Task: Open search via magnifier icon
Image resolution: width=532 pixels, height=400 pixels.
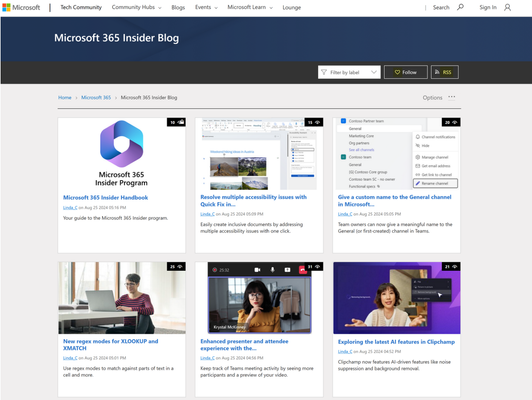Action: click(x=460, y=7)
